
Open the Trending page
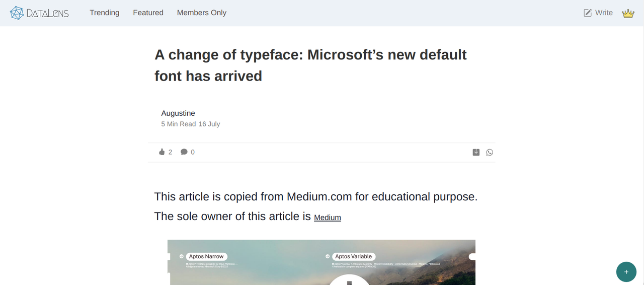click(x=105, y=13)
